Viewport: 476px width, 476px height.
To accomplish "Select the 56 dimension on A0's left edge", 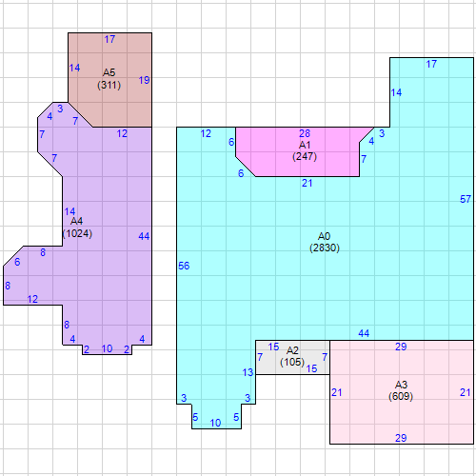I will [184, 266].
